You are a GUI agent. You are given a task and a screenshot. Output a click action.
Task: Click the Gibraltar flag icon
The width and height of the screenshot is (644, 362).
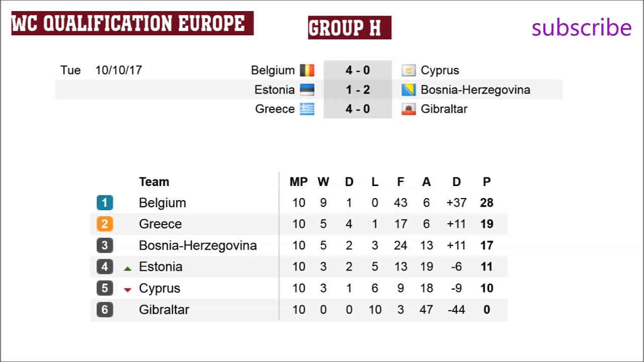409,109
